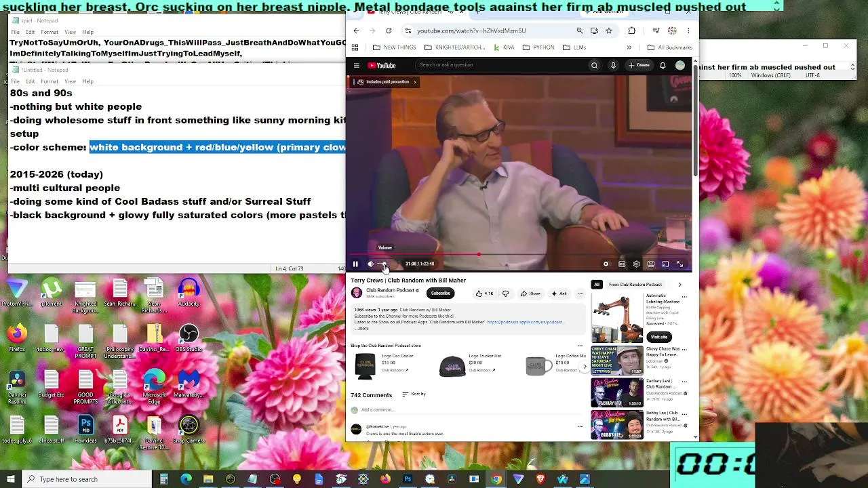Show hidden bookmarks with the chevron

[x=629, y=47]
